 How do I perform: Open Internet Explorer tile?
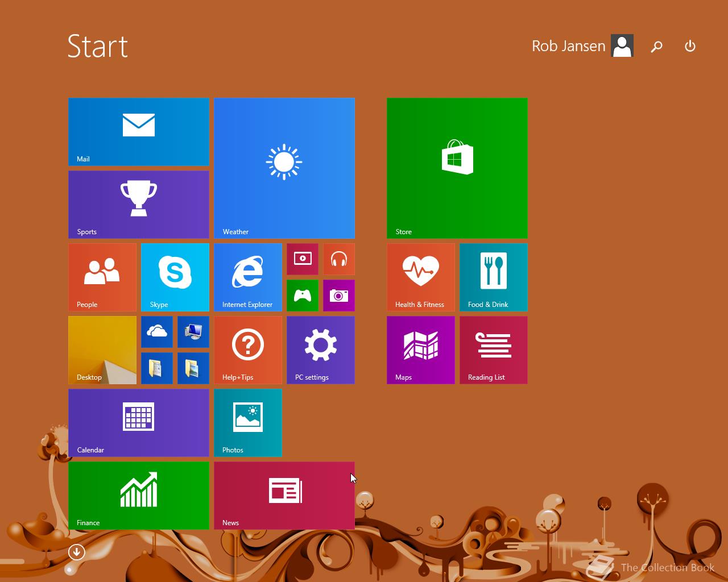coord(248,277)
